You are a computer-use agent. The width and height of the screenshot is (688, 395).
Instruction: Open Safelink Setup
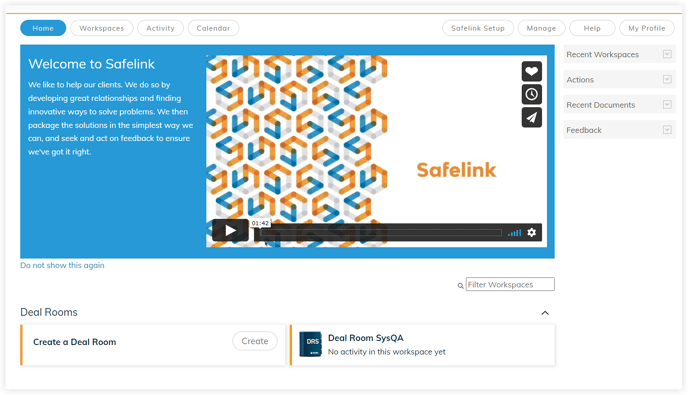pos(478,28)
